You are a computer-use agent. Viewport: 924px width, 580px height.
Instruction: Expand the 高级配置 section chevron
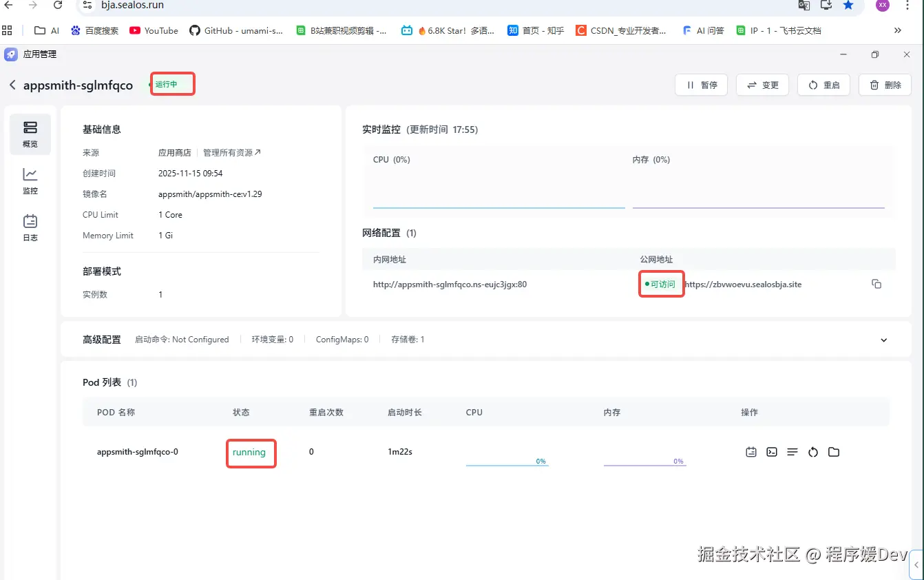884,340
